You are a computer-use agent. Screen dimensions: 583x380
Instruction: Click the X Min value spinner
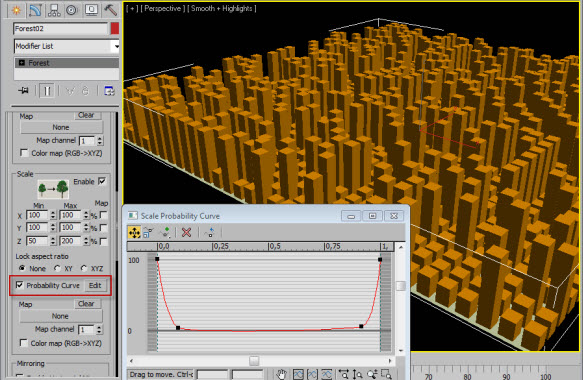(x=53, y=215)
